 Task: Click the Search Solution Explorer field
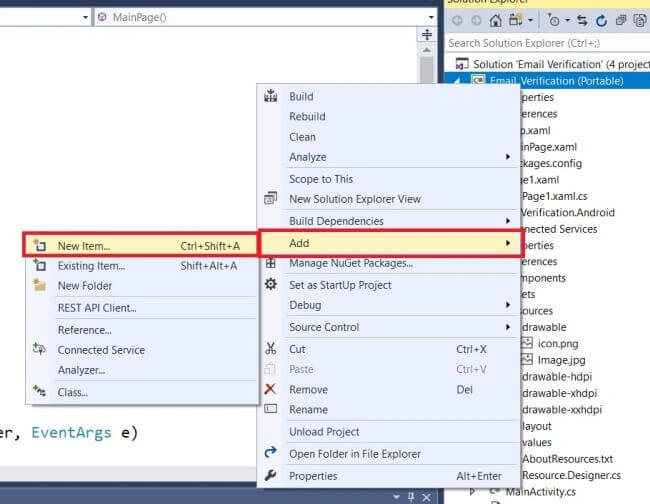click(x=547, y=43)
